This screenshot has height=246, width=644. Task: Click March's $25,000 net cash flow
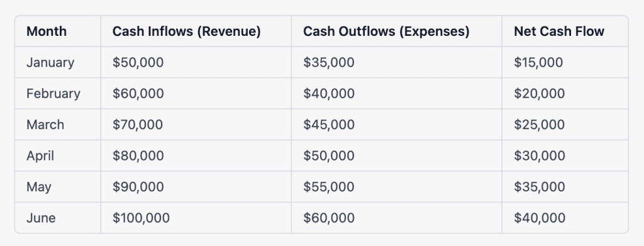[539, 125]
